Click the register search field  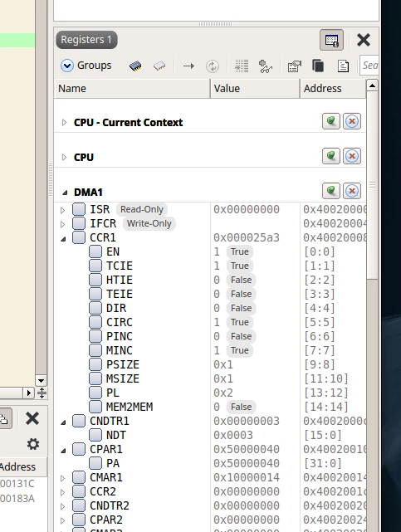[x=369, y=65]
